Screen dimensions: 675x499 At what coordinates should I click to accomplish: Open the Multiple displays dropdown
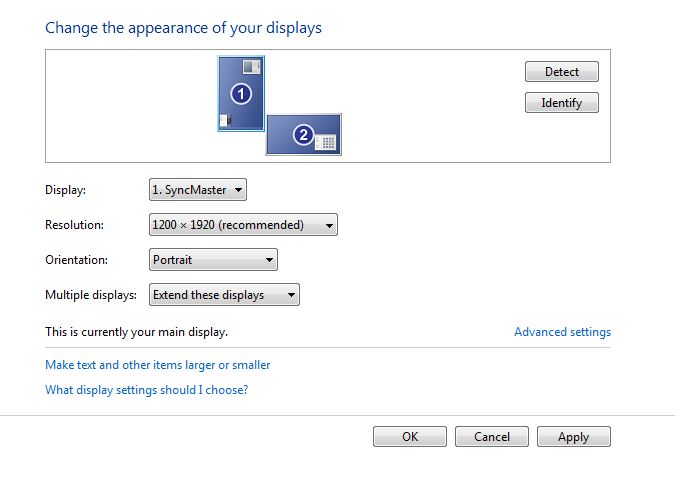224,294
